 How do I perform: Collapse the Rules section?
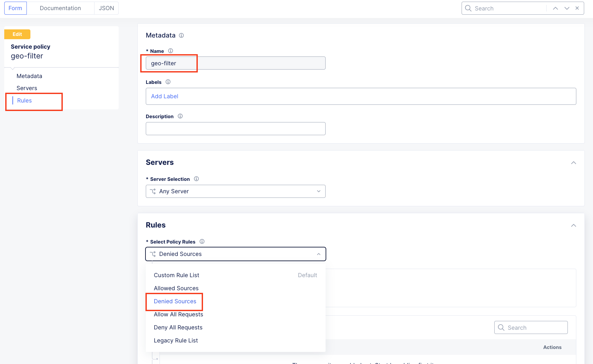(573, 225)
